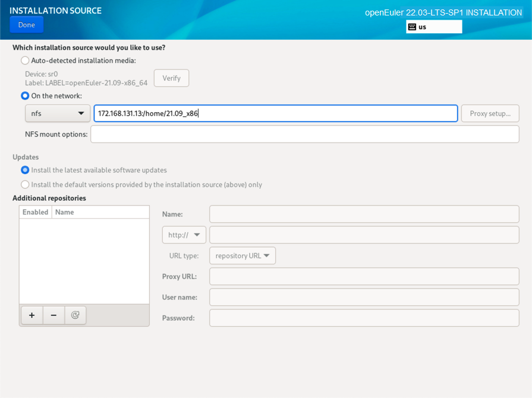Image resolution: width=532 pixels, height=398 pixels.
Task: Click the User name field
Action: click(x=364, y=298)
